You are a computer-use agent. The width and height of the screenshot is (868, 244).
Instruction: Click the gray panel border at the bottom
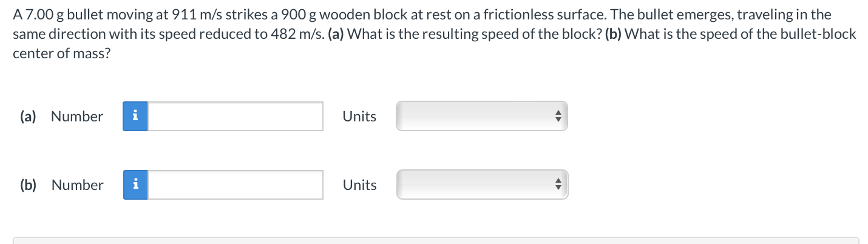point(436,238)
